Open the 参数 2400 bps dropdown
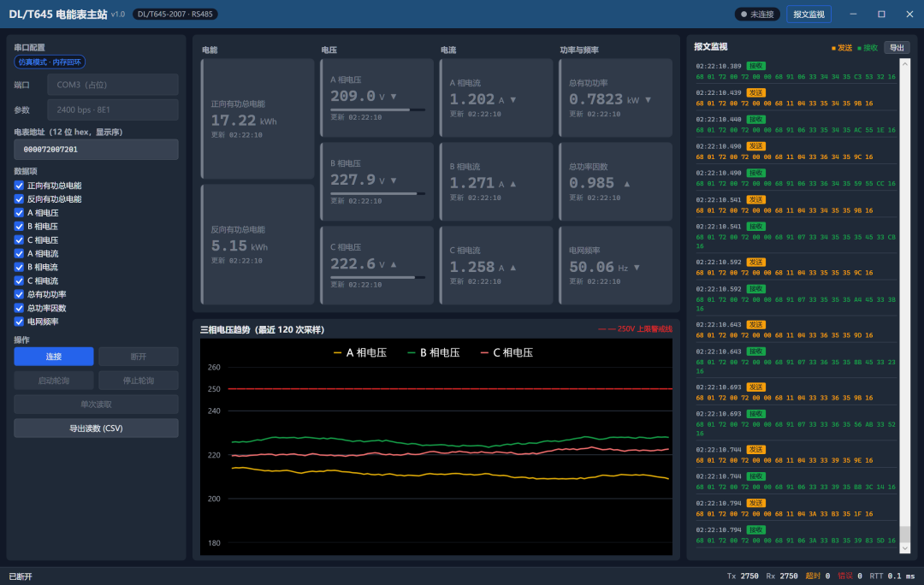This screenshot has height=585, width=924. [x=113, y=109]
